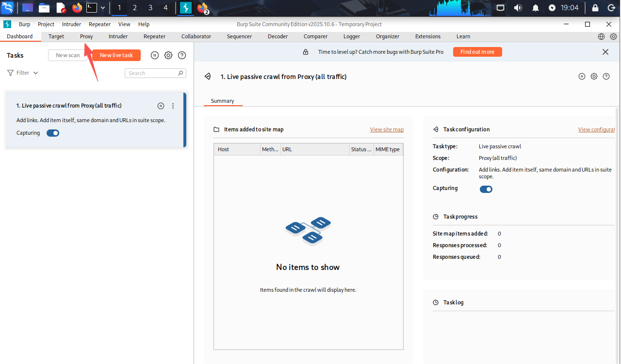Viewport: 621px width, 364px height.
Task: Click the funnel Filter icon
Action: pos(10,73)
